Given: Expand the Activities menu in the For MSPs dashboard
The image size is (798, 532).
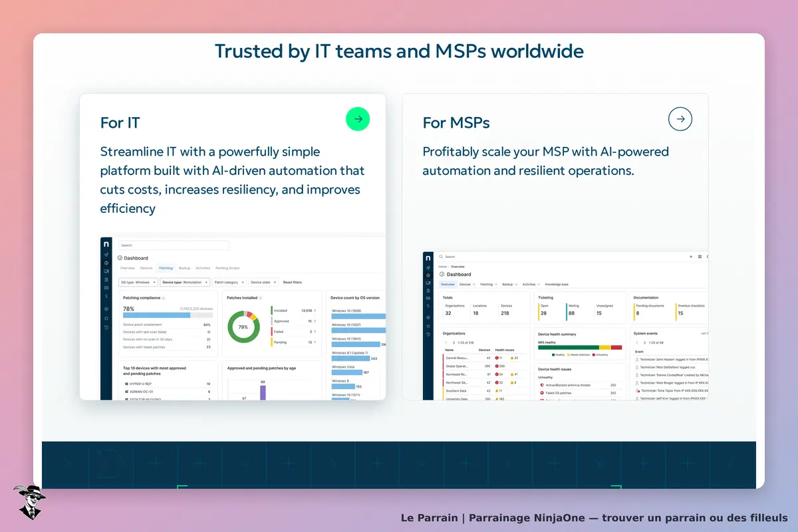Looking at the screenshot, I should [530, 284].
